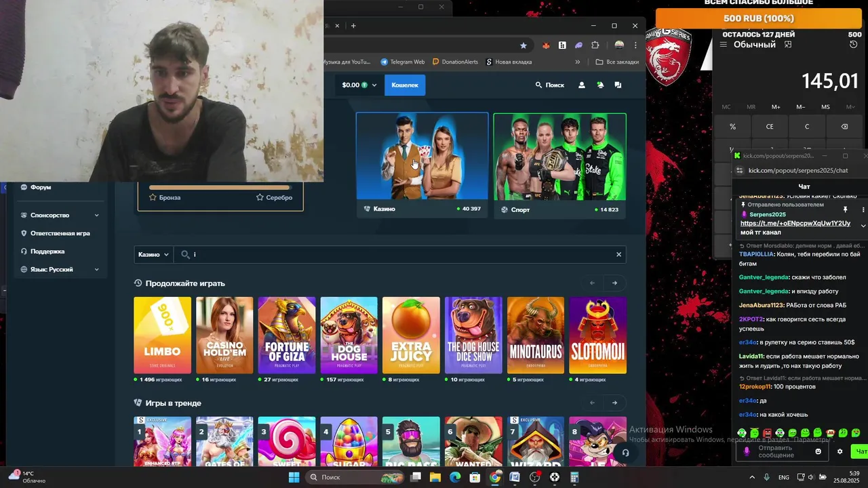868x488 pixels.
Task: Click the Поиск search in Stake header
Action: point(549,85)
